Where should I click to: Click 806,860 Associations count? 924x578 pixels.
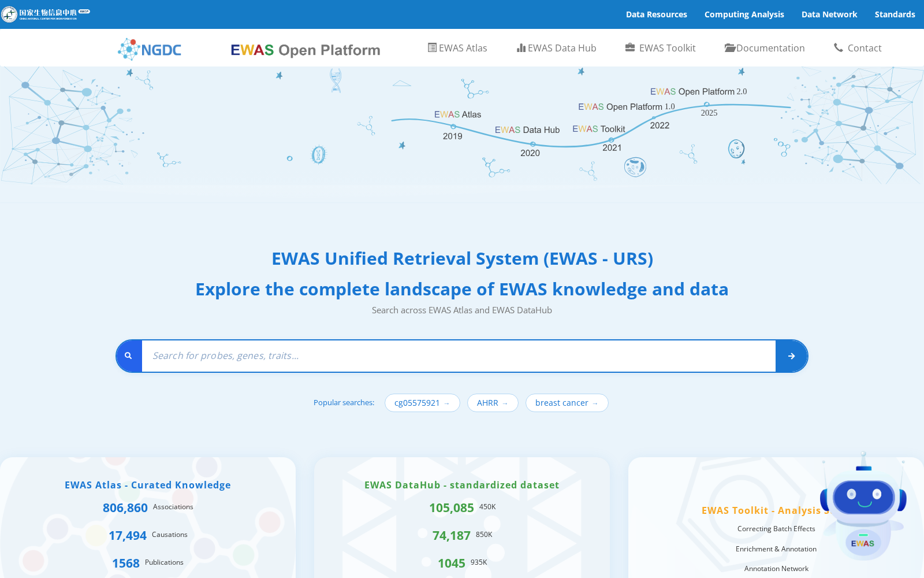coord(148,507)
